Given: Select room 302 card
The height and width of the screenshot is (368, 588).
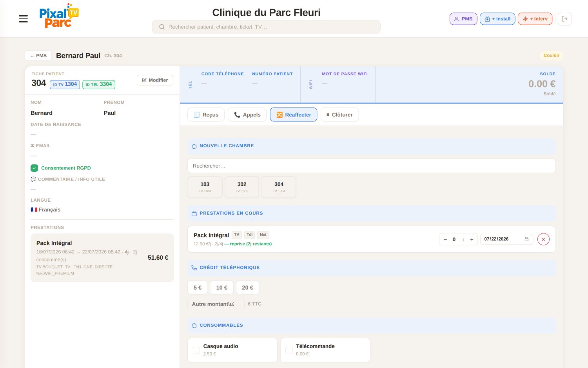Looking at the screenshot, I should click(242, 187).
